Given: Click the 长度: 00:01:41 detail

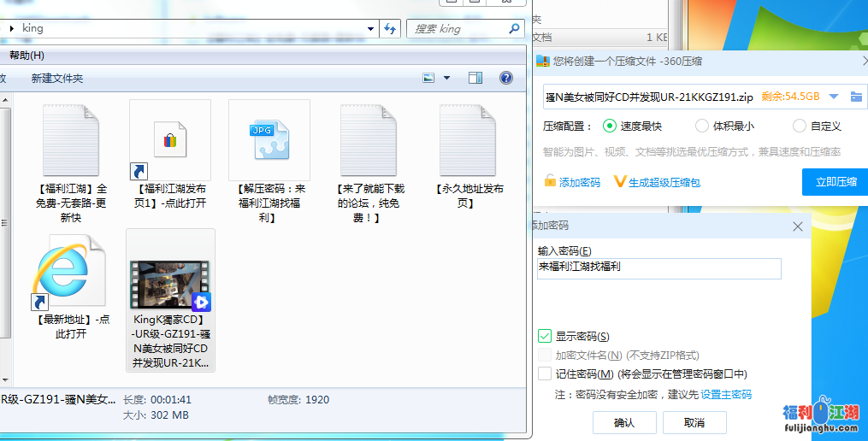Looking at the screenshot, I should coord(157,399).
